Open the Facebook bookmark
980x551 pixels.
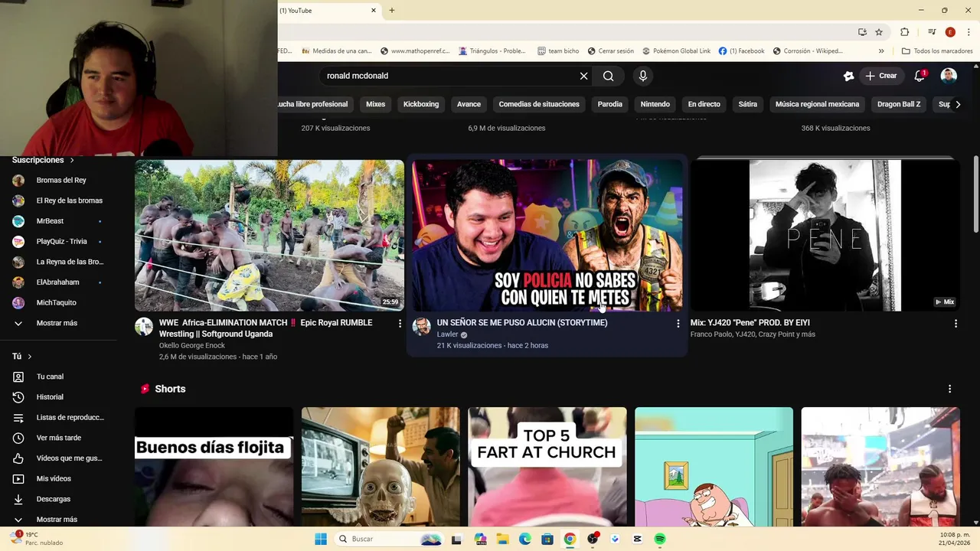[x=741, y=51]
